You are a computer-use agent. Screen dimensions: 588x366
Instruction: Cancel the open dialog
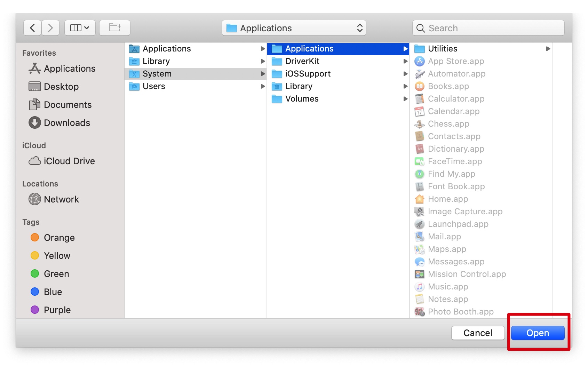point(478,333)
